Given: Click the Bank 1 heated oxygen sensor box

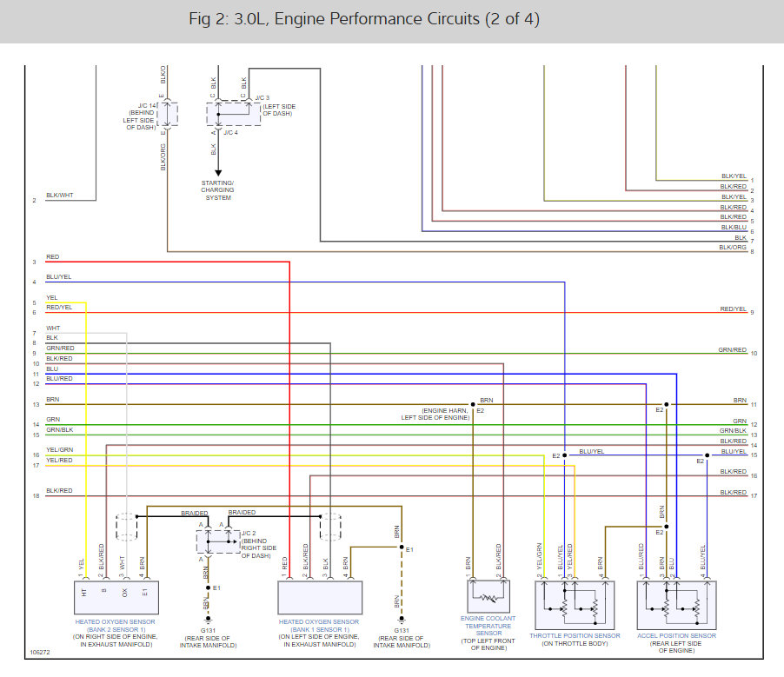Looking at the screenshot, I should point(320,598).
